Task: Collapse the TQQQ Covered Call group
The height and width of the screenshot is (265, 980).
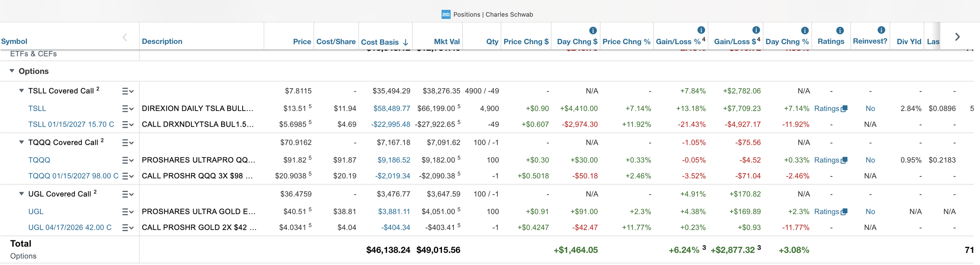Action: pyautogui.click(x=22, y=142)
